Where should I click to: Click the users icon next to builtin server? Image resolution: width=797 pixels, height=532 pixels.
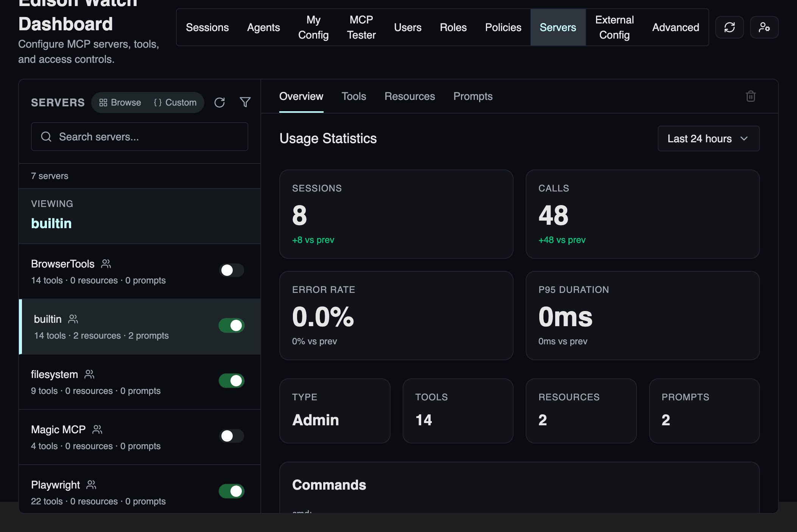pos(73,319)
